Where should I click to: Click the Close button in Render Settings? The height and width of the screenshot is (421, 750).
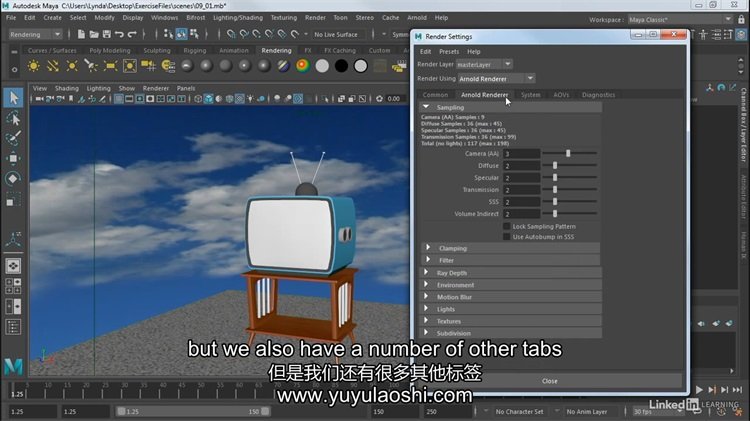[x=550, y=381]
